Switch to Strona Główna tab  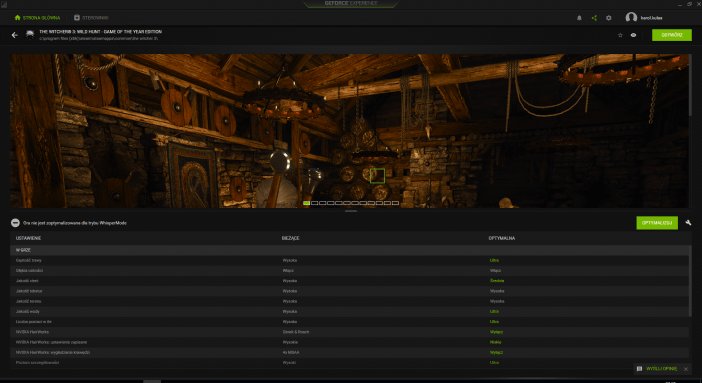pos(37,18)
